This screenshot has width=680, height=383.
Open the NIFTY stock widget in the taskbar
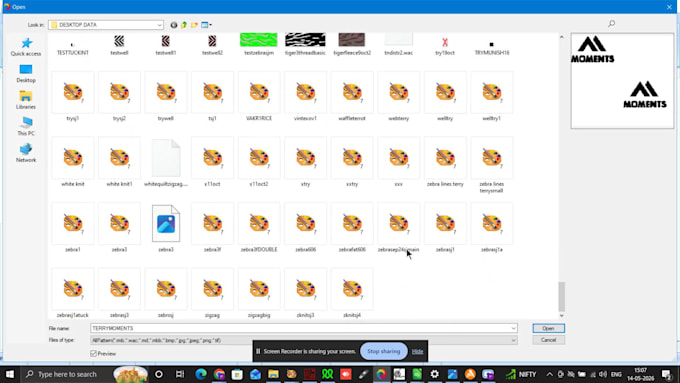coord(521,374)
